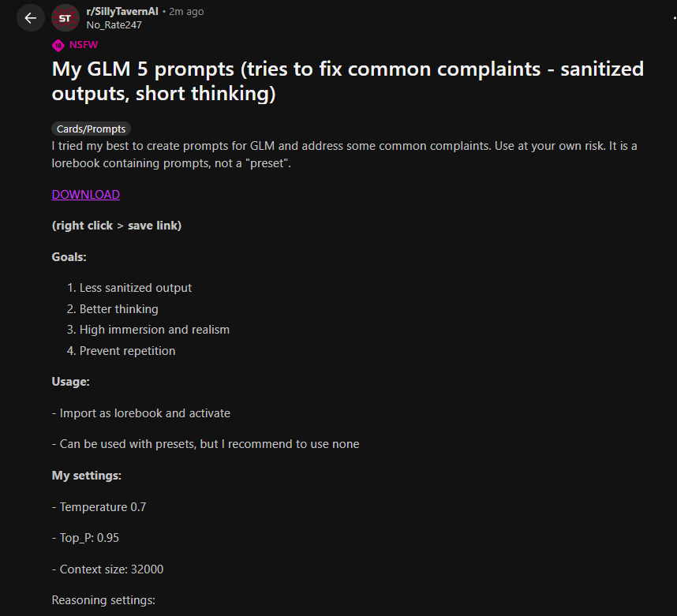677x616 pixels.
Task: Click the "Prevent repetition" list item
Action: point(127,351)
